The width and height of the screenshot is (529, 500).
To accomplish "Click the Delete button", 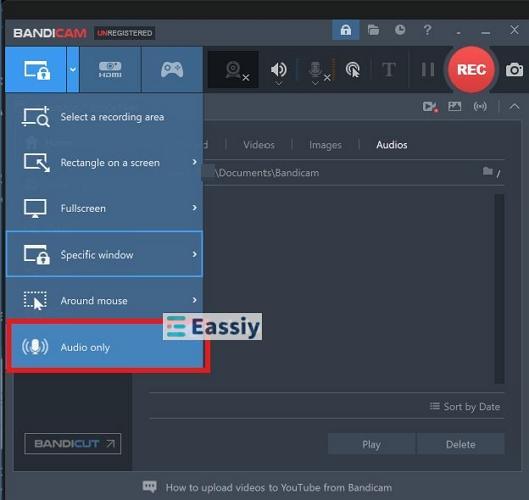I will pyautogui.click(x=461, y=444).
